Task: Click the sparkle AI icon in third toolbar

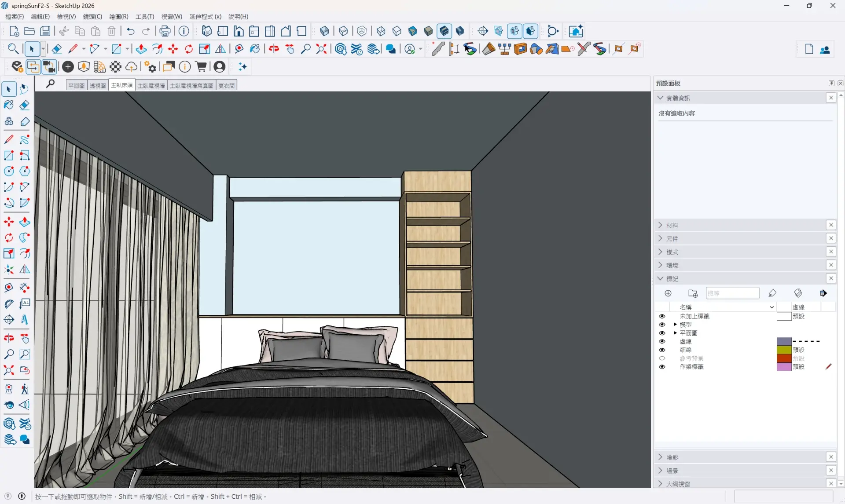Action: click(242, 67)
